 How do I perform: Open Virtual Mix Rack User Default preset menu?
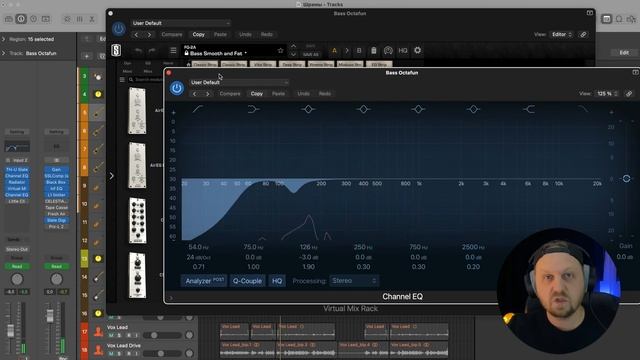180,23
